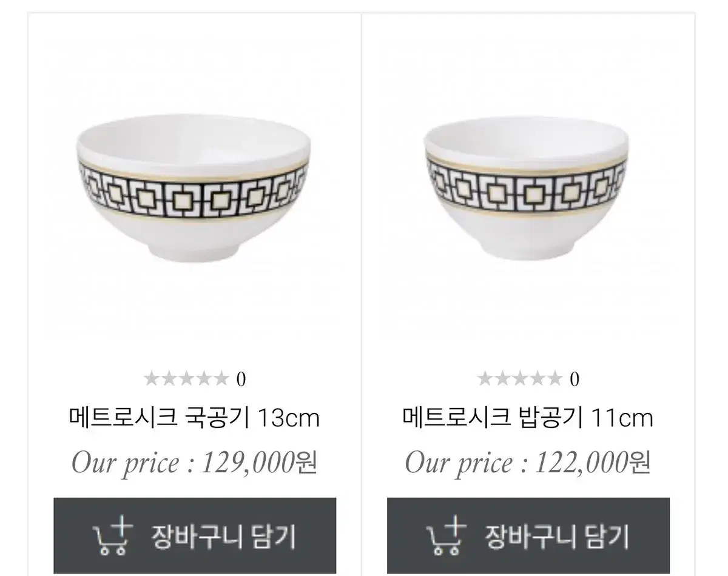Screen dimensions: 728x576
Task: Click first rating star of 국공기 13cm
Action: [152, 380]
